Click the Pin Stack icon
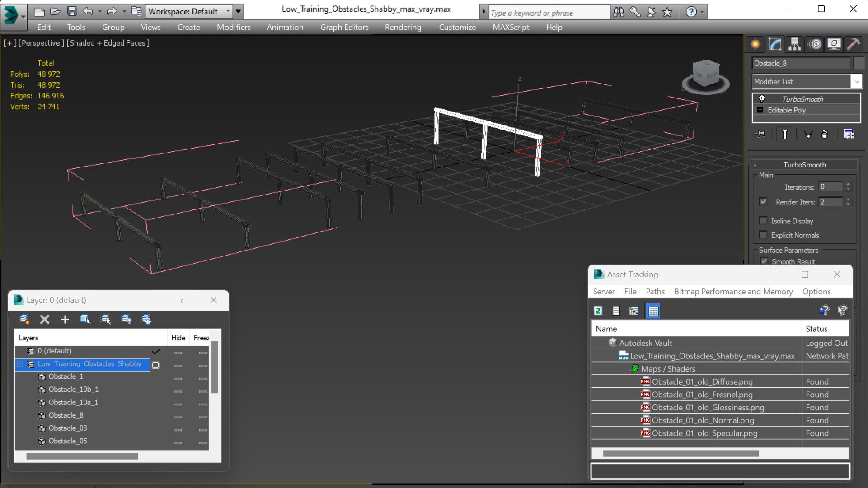The image size is (868, 488). point(761,134)
